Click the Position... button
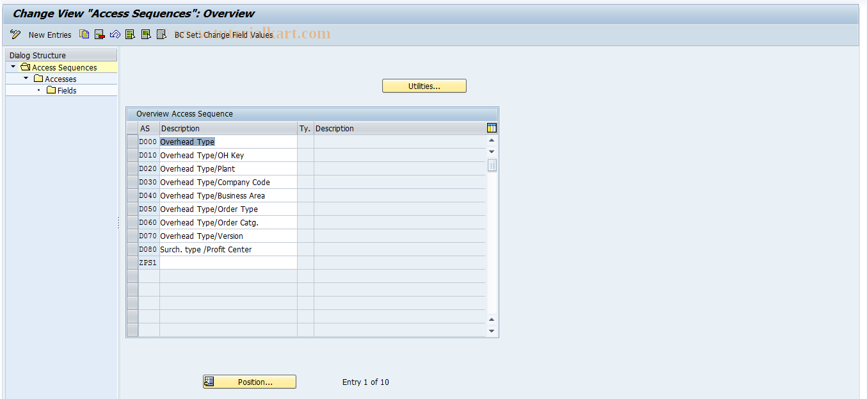The image size is (868, 399). pyautogui.click(x=250, y=382)
